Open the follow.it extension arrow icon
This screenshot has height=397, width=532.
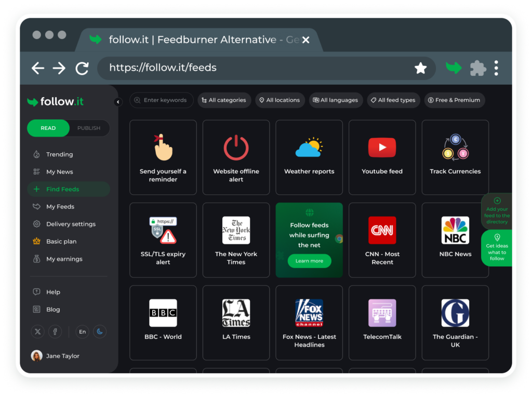point(454,68)
